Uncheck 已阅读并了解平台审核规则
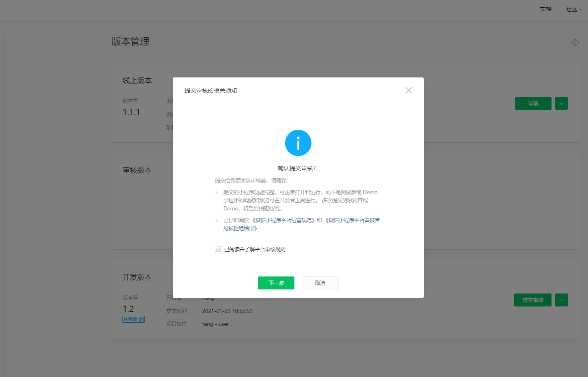 pyautogui.click(x=217, y=249)
